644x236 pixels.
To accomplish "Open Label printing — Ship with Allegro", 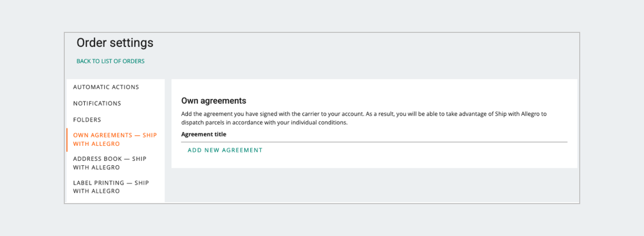I will coord(111,187).
